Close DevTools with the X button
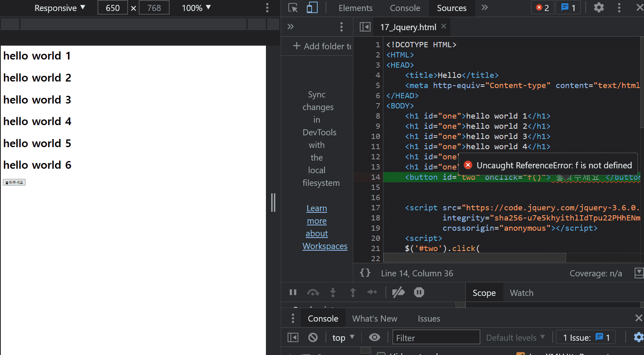The height and width of the screenshot is (355, 644). [640, 8]
